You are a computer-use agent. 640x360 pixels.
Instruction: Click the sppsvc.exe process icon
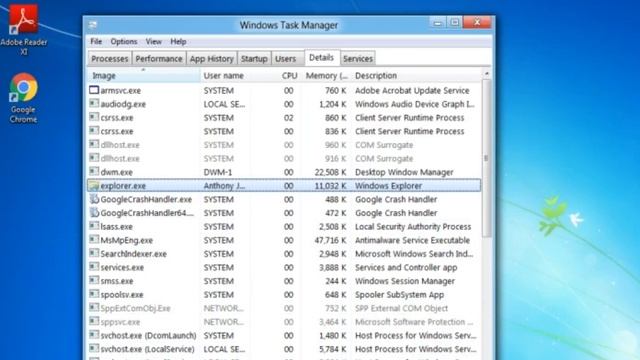click(94, 321)
